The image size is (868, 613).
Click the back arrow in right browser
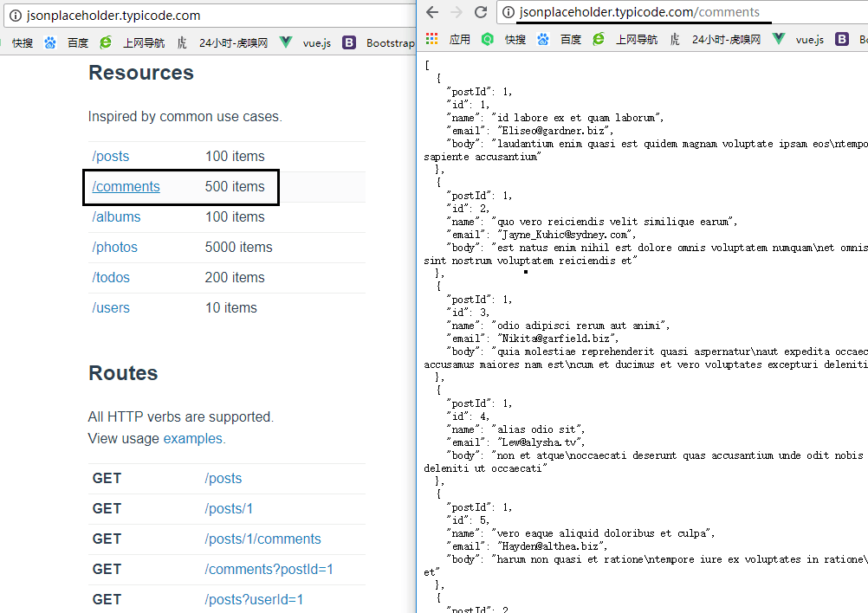coord(432,12)
